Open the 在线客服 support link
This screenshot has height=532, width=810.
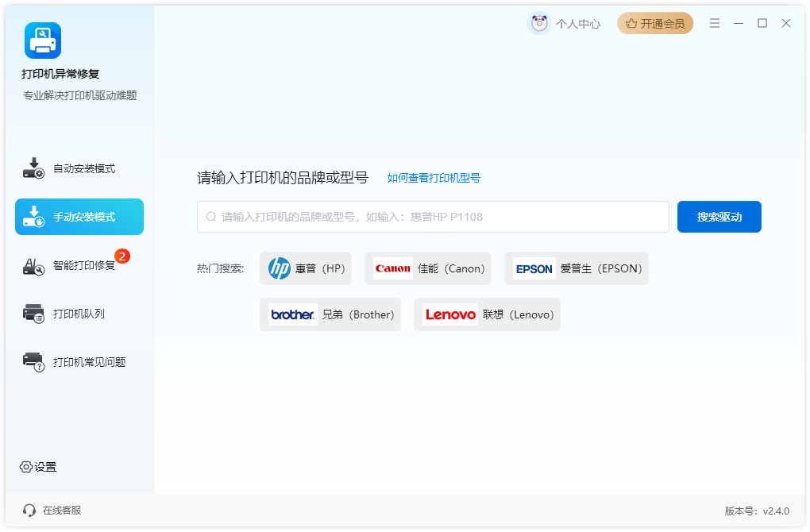pos(61,511)
